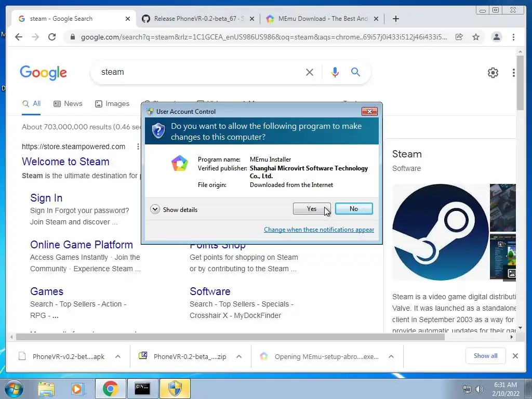Focus the Chrome address bar URL
The width and height of the screenshot is (532, 399).
pos(264,37)
